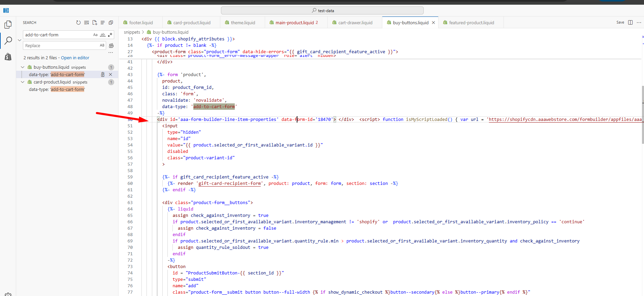Dismiss the highlighted buy-buttons search match
This screenshot has height=296, width=644.
110,74
